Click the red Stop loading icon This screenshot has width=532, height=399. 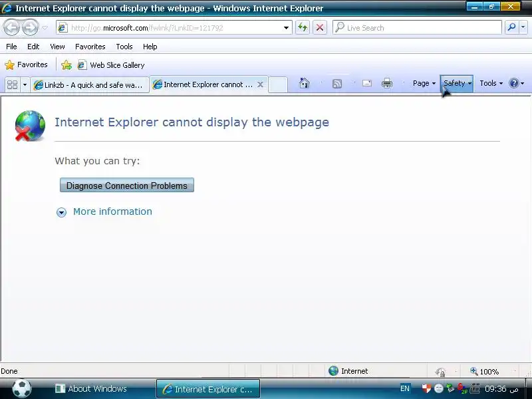[320, 27]
